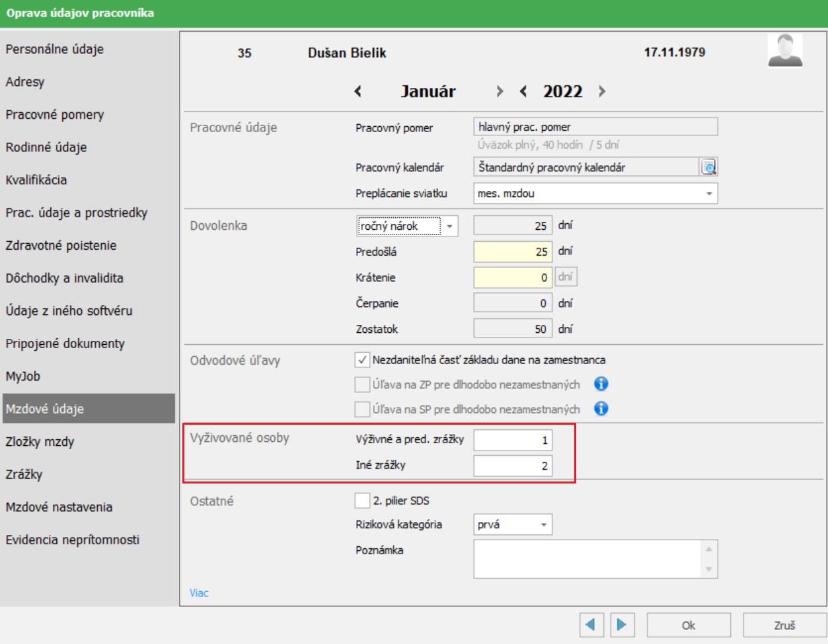Go to previous month arrow beside Január

click(358, 91)
